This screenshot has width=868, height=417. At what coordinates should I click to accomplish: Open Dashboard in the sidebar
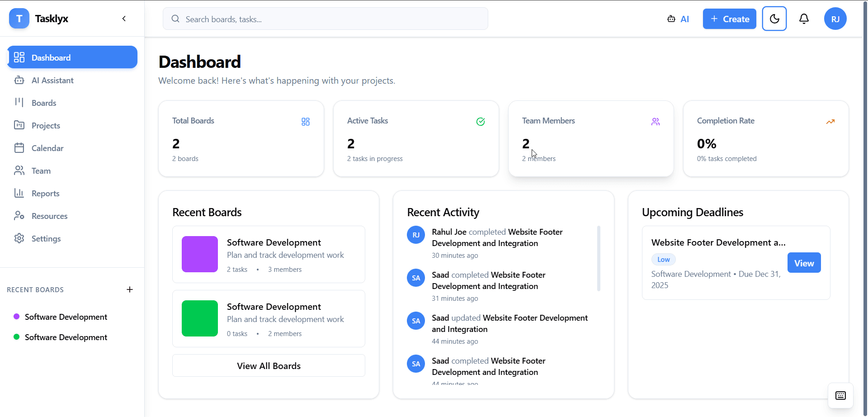[x=72, y=57]
